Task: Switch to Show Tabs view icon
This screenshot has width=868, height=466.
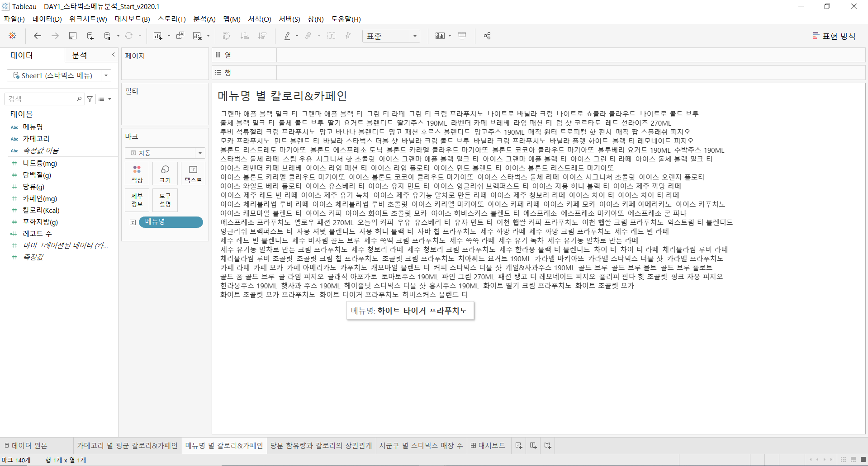Action: click(863, 460)
